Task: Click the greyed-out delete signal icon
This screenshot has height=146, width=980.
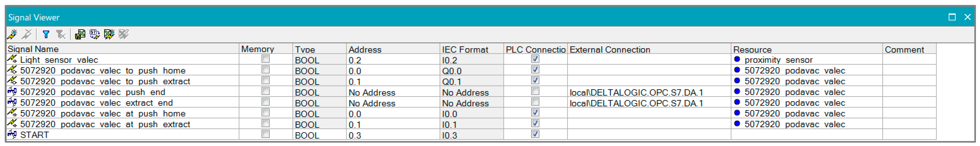Action: [x=27, y=34]
